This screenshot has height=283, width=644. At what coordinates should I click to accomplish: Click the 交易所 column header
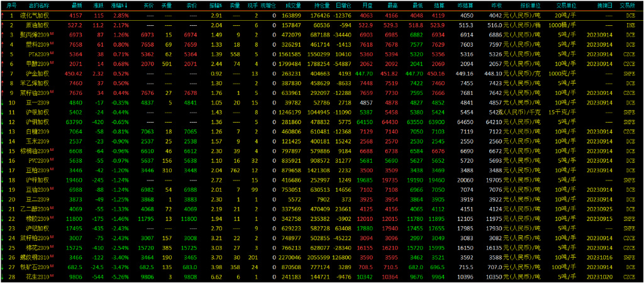626,4
